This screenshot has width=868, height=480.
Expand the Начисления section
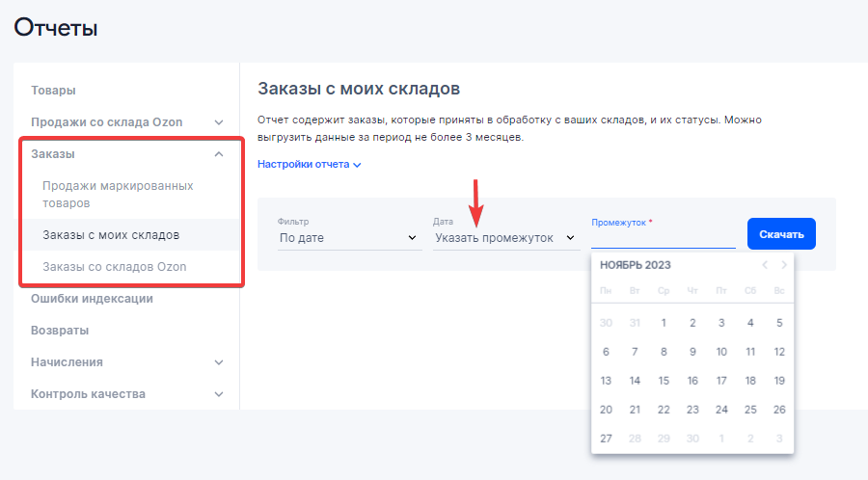click(x=219, y=362)
